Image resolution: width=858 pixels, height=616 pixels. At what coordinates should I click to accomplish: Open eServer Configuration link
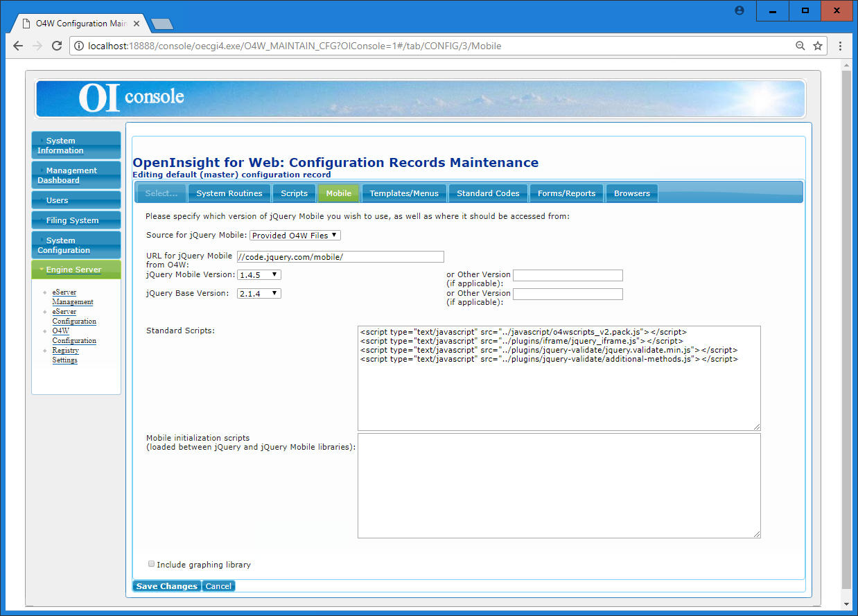pos(74,317)
